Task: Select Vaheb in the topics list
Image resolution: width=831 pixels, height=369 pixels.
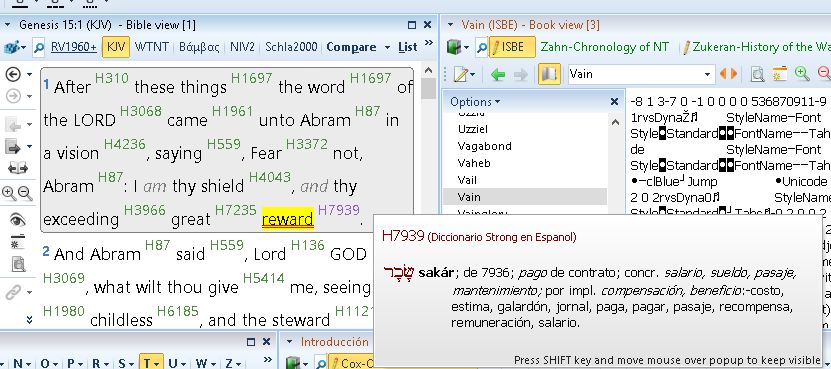Action: (x=474, y=163)
